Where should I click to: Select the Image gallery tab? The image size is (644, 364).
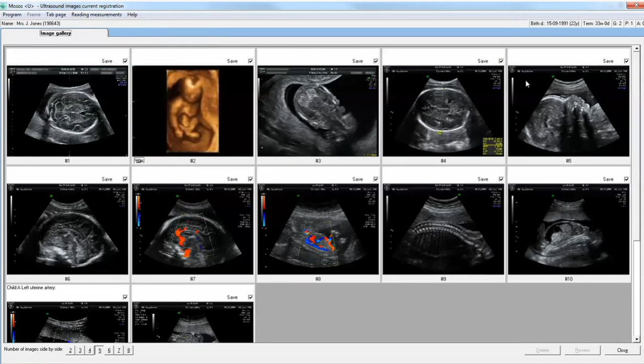56,33
